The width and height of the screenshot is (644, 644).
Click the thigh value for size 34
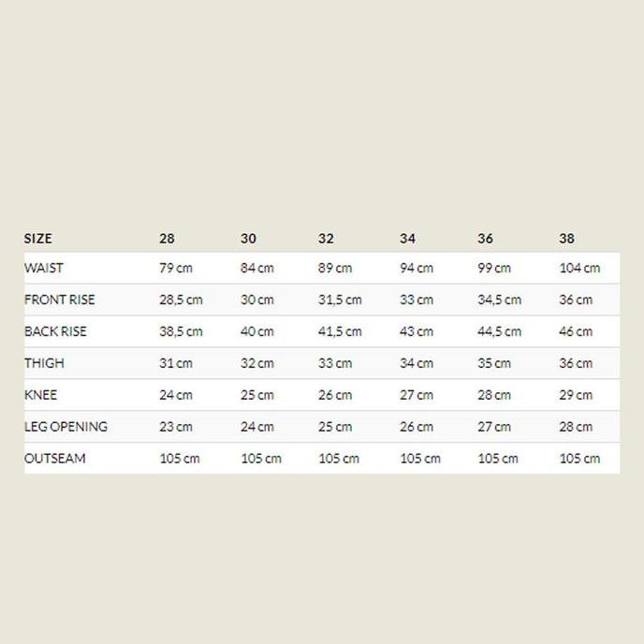point(417,364)
